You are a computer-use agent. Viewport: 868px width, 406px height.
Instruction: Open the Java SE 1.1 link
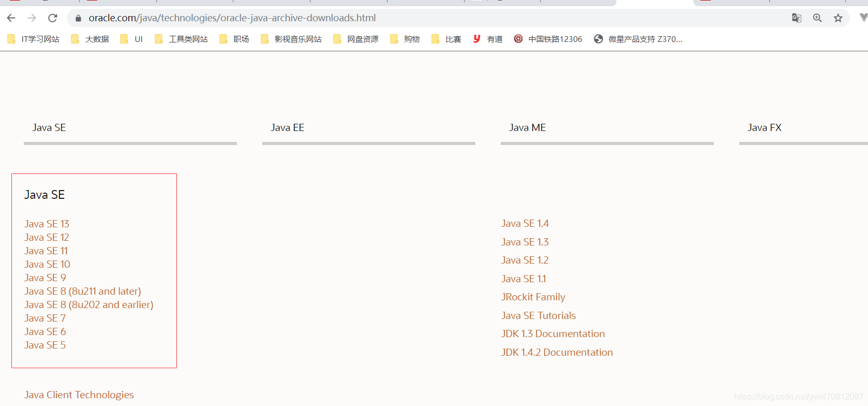point(523,279)
